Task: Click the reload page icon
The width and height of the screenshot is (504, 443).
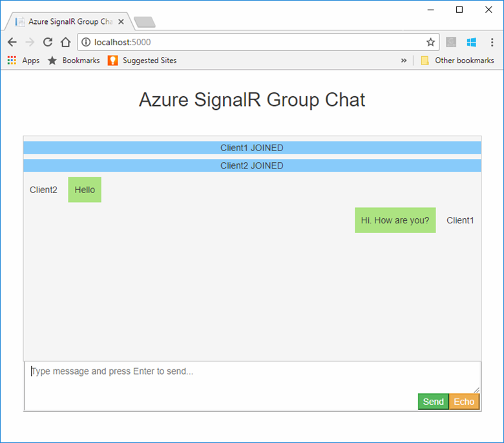Action: (x=47, y=42)
